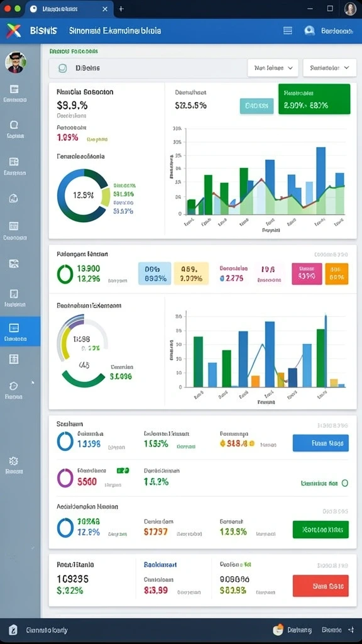This screenshot has width=362, height=644.
Task: Expand the first white dropdown next to search bar
Action: tap(273, 68)
